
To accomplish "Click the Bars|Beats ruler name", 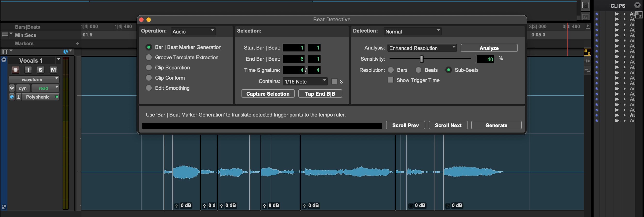I will (x=27, y=27).
